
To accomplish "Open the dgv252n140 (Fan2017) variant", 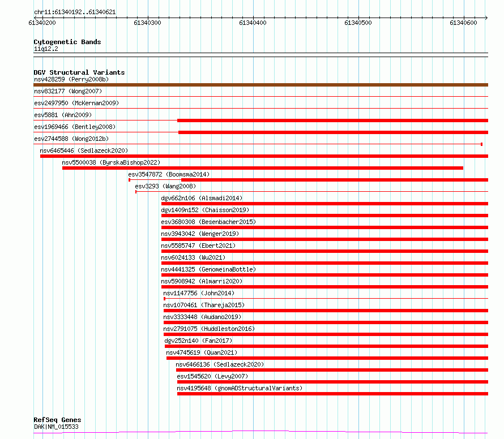I will [198, 341].
